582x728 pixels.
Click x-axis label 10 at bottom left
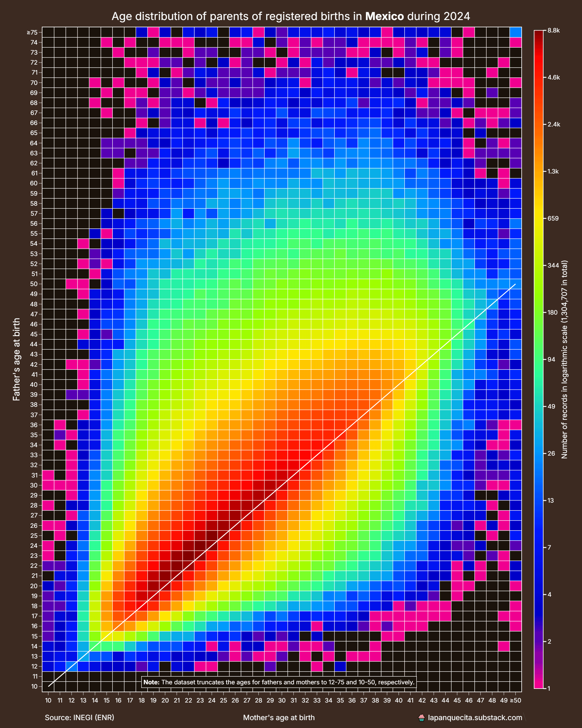tap(48, 700)
